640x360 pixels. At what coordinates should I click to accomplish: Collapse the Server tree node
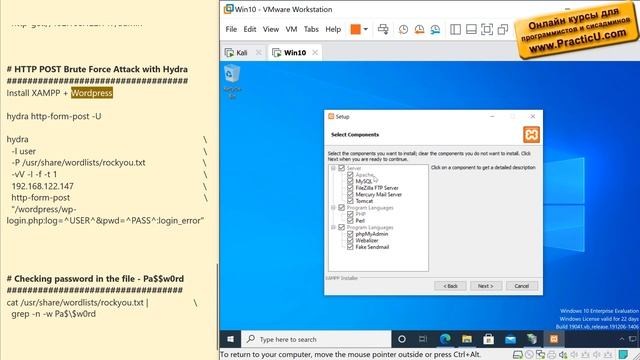pyautogui.click(x=333, y=168)
